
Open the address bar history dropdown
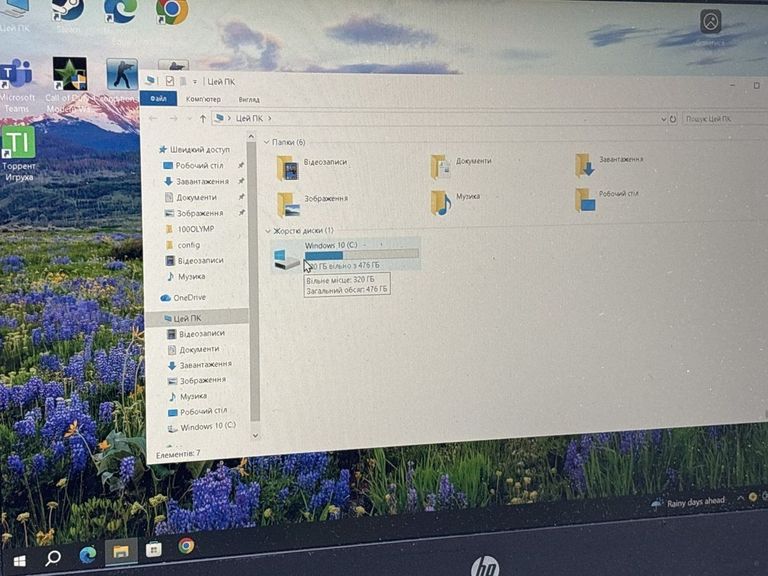click(658, 118)
